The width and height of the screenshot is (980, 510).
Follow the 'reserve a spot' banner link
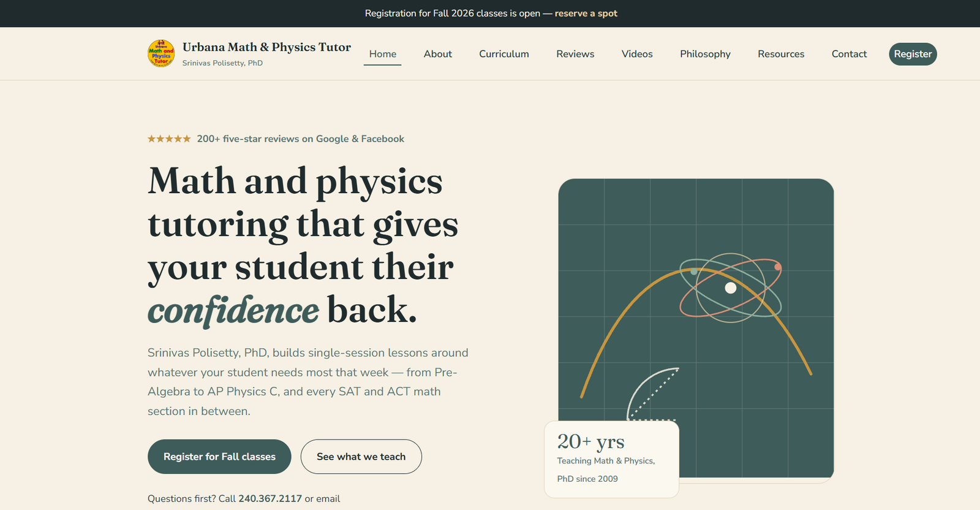586,13
